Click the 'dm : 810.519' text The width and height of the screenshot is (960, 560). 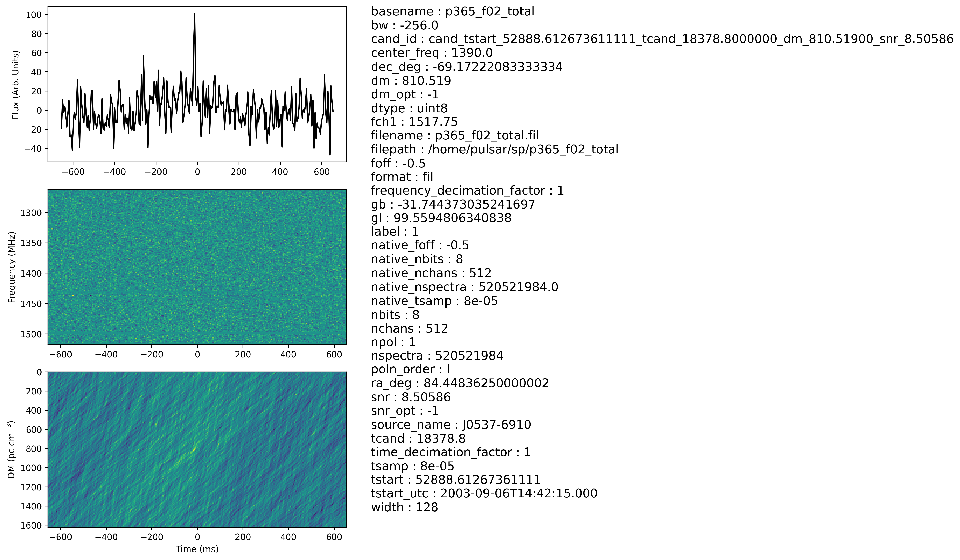point(411,81)
